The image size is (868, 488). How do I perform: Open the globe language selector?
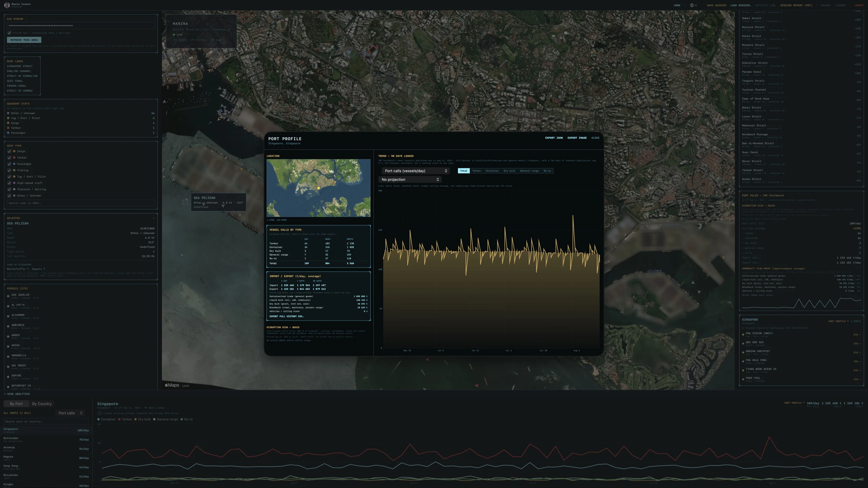point(693,5)
